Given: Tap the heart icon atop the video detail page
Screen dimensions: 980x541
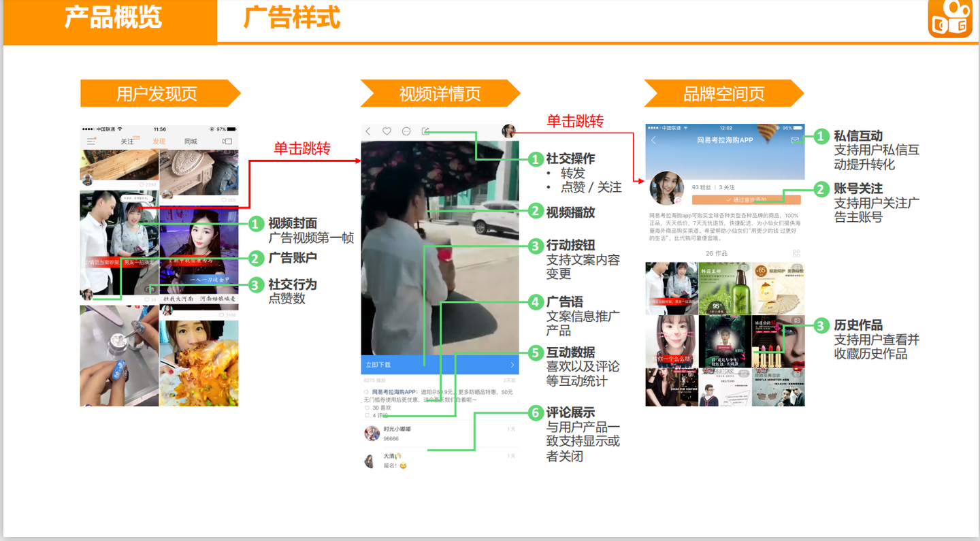Looking at the screenshot, I should [x=387, y=131].
